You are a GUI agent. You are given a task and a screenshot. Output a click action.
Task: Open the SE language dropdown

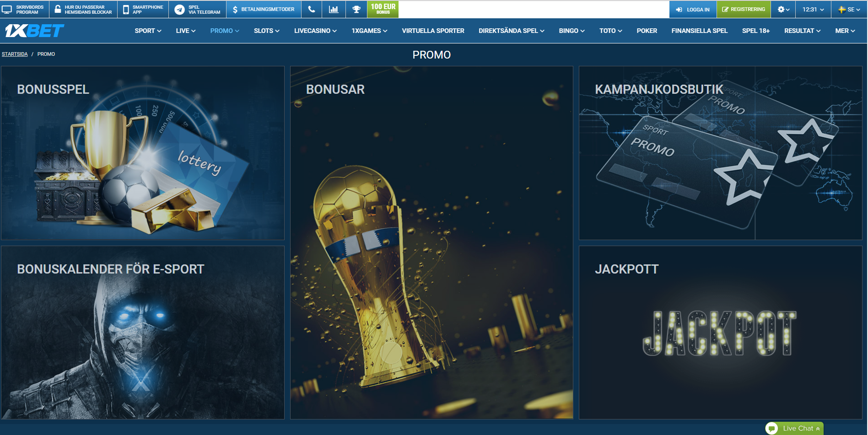pos(849,9)
